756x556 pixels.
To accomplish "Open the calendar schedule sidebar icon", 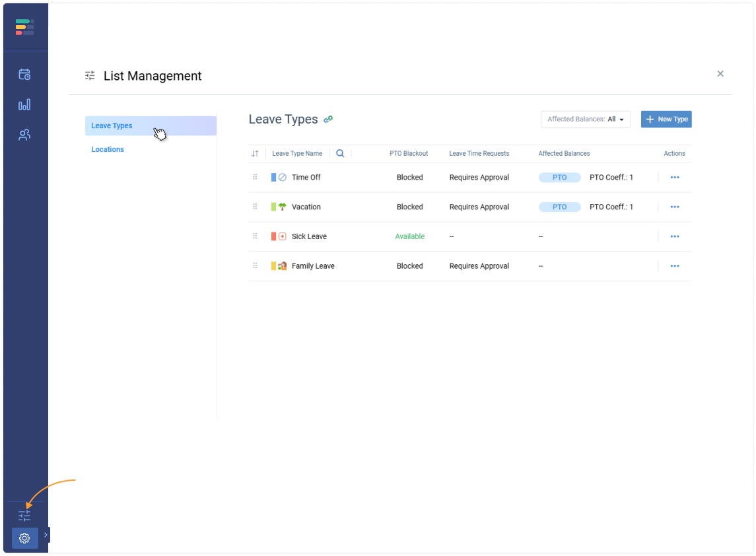I will pyautogui.click(x=24, y=75).
